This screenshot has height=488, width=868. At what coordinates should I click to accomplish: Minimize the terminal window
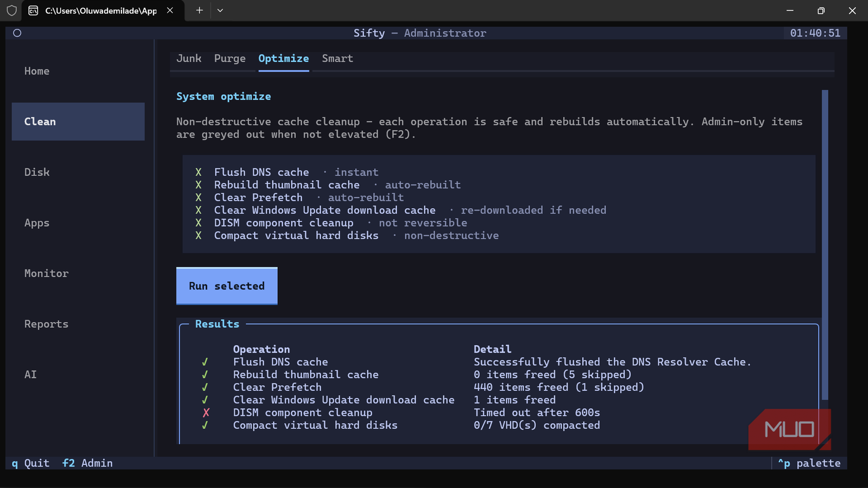pos(790,10)
